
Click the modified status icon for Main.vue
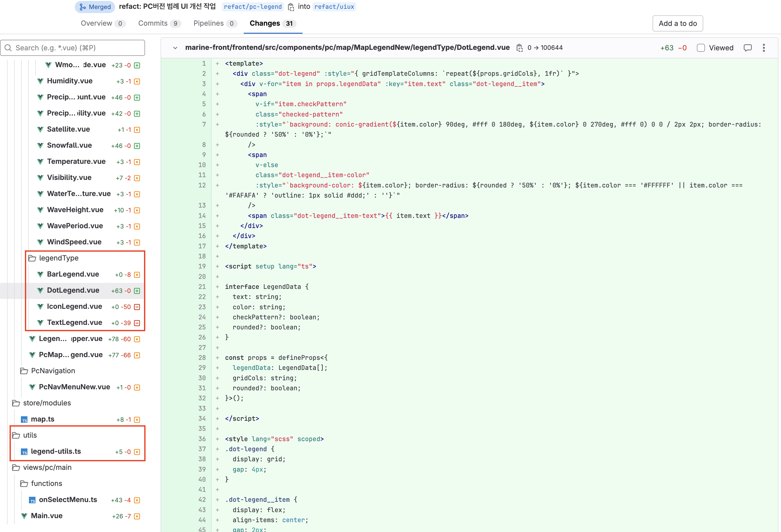tap(137, 517)
